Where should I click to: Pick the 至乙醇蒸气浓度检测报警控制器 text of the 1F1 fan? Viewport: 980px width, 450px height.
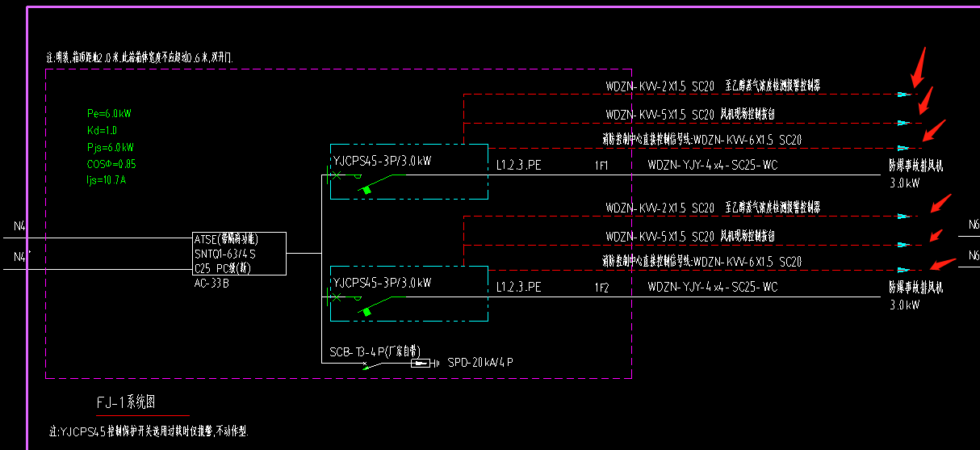pos(773,85)
